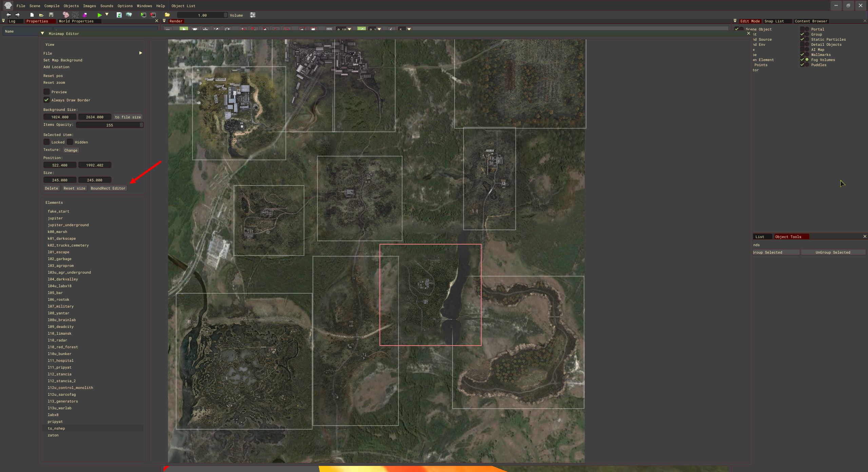Image resolution: width=868 pixels, height=472 pixels.
Task: Select the Puddles radio button
Action: click(807, 65)
